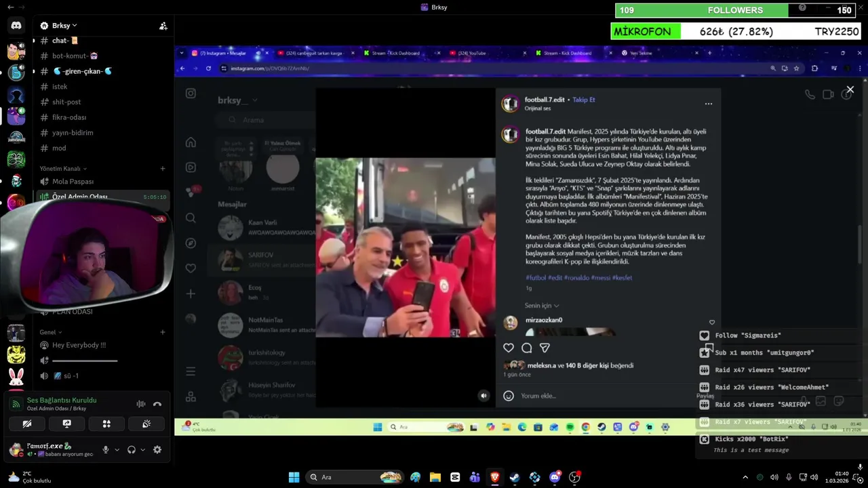
Task: Open the Discord soundboard button
Action: click(x=146, y=424)
